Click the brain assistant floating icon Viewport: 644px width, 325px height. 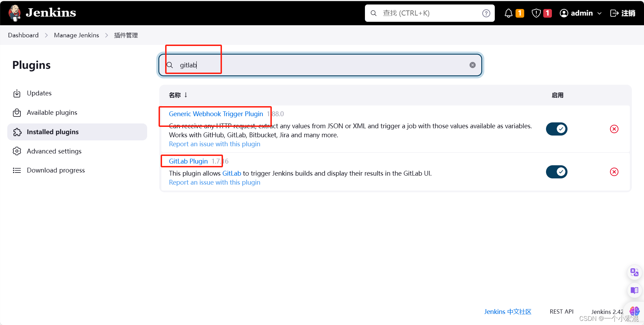coord(634,311)
